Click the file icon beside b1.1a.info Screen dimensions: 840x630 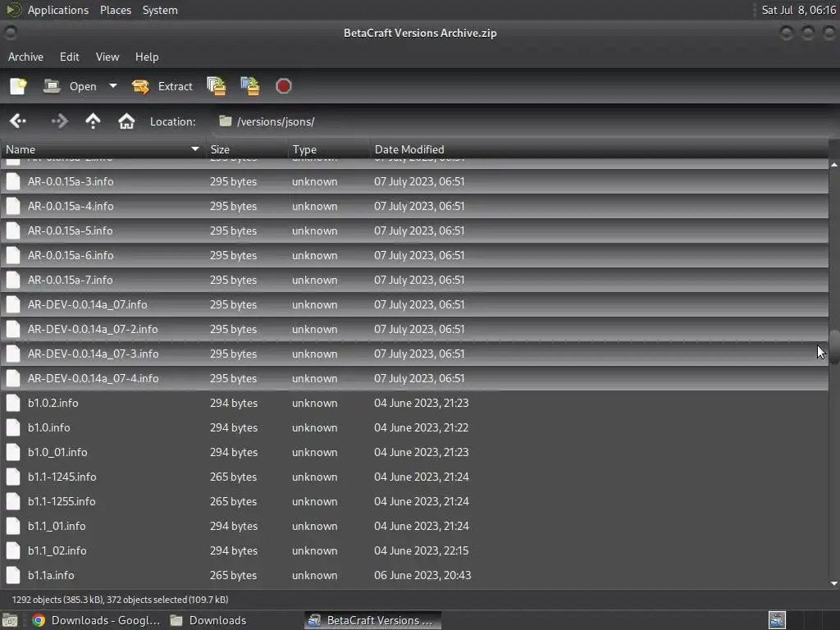point(13,575)
